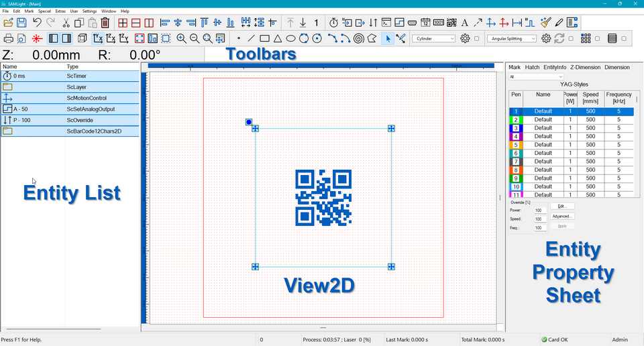
Task: Open the Angular Splitting dropdown
Action: tap(512, 39)
